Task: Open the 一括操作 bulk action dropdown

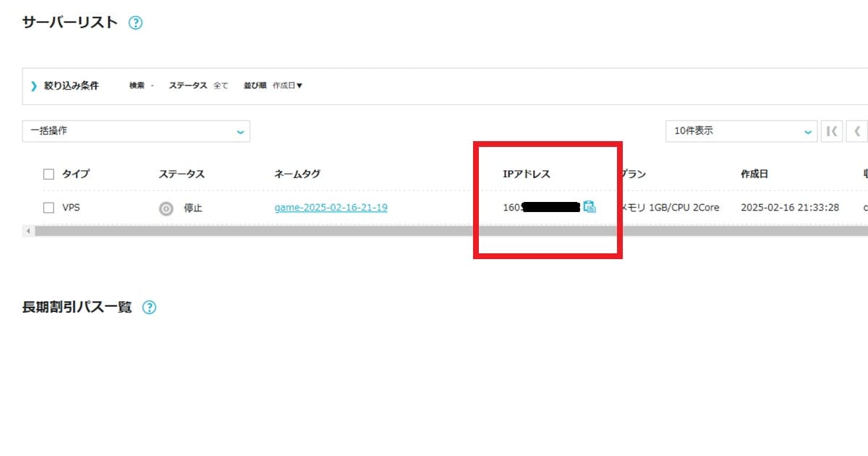Action: (x=136, y=131)
